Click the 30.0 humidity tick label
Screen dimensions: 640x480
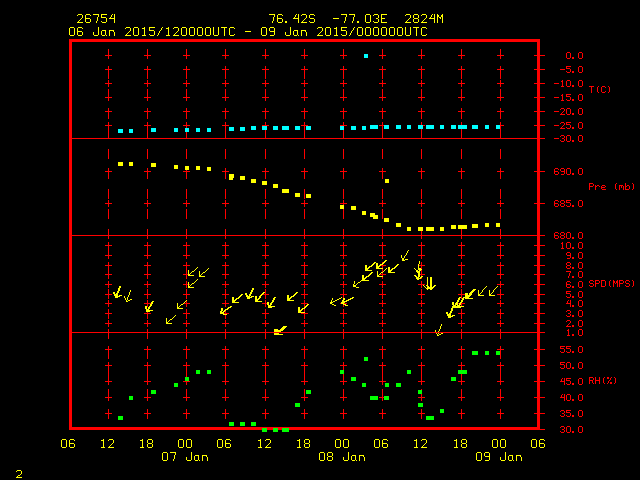click(571, 430)
